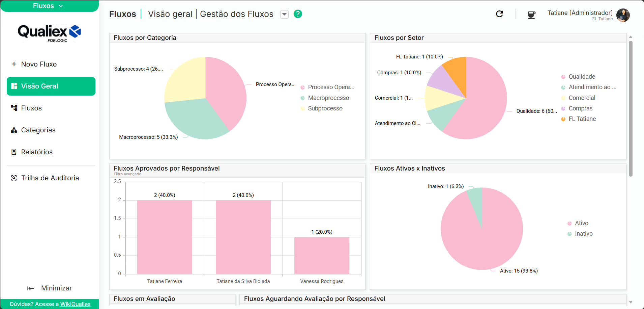The width and height of the screenshot is (644, 309).
Task: Click the Trilha de Auditoria scan icon
Action: [x=14, y=178]
